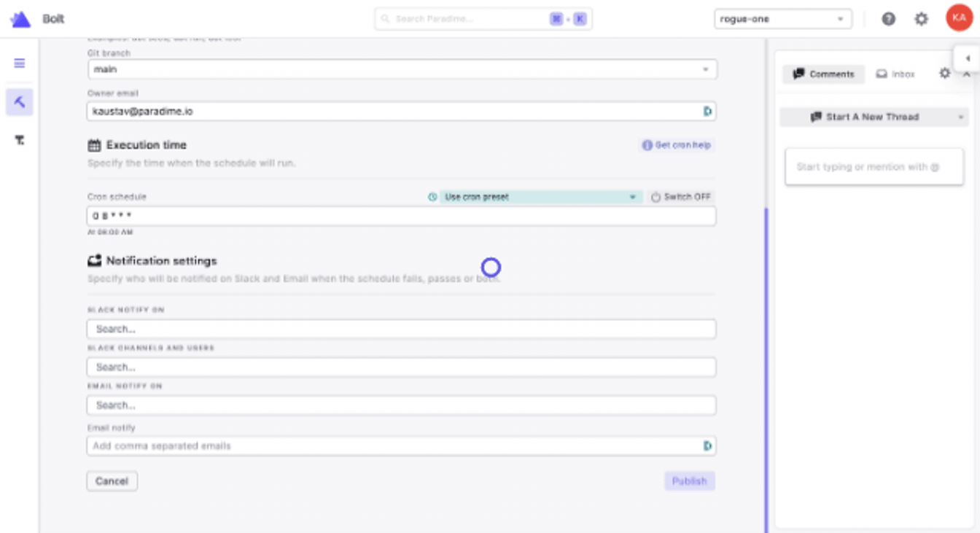Screen dimensions: 980x533
Task: Switch to the Inbox tab
Action: (895, 74)
